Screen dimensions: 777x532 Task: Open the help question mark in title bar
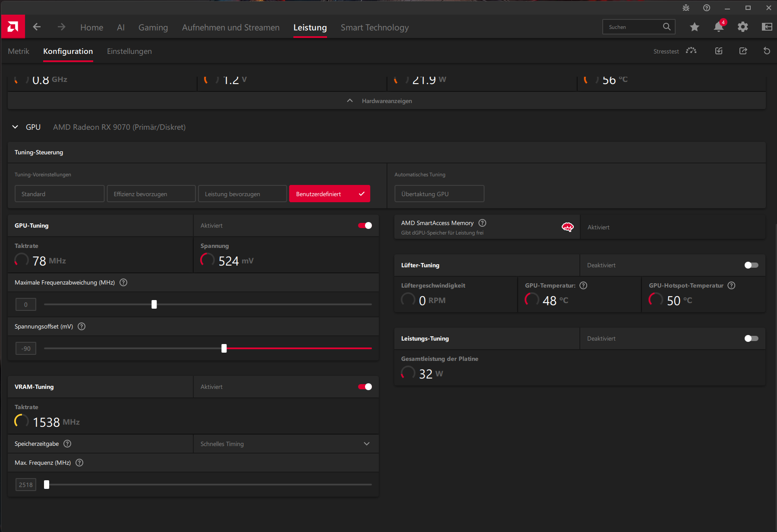[x=707, y=8]
